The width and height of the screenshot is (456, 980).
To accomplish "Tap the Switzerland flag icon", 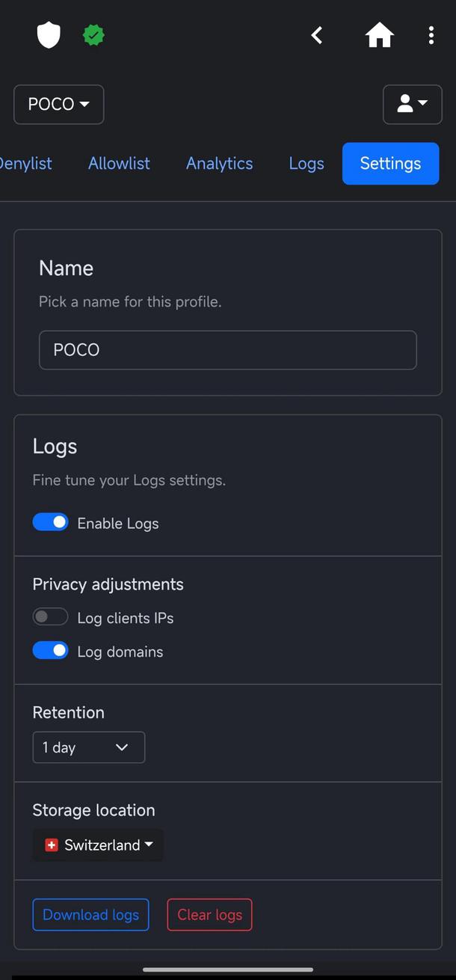I will pyautogui.click(x=52, y=845).
